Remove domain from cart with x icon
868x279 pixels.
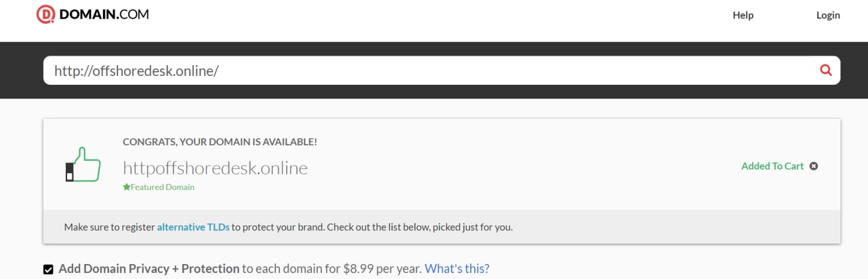814,166
